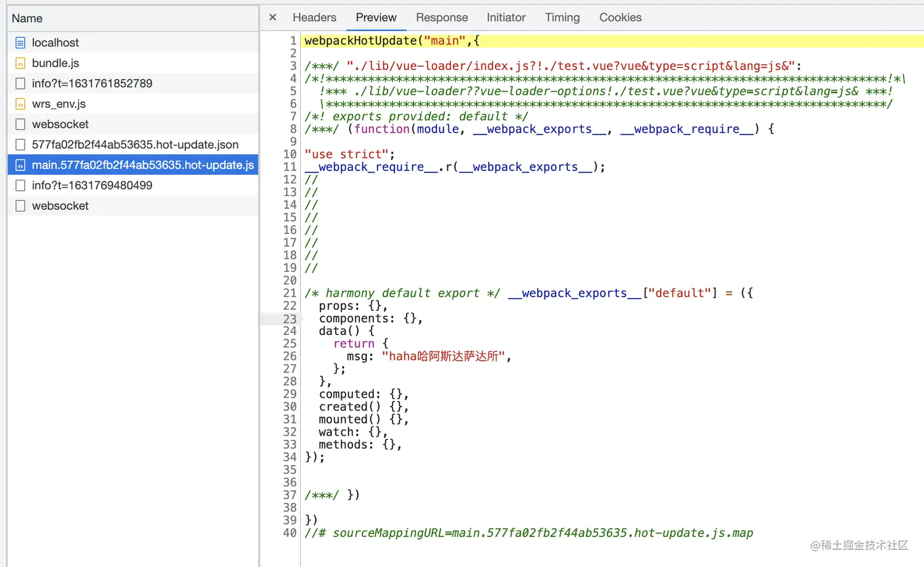Select the bundle.js request name
The height and width of the screenshot is (567, 924).
(56, 63)
